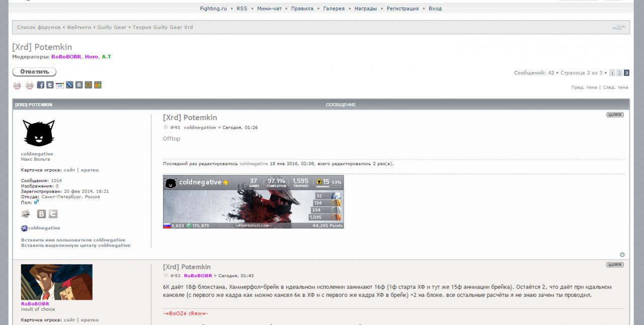Screen dimensions: 644x325
Task: Open the Галерея menu item
Action: click(x=334, y=9)
